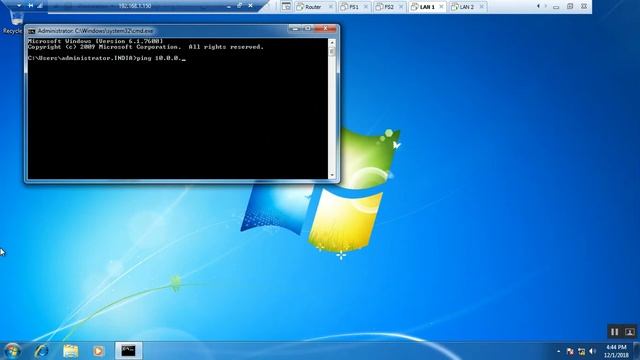
Task: Click the cmd.exe title bar icon
Action: coord(32,31)
